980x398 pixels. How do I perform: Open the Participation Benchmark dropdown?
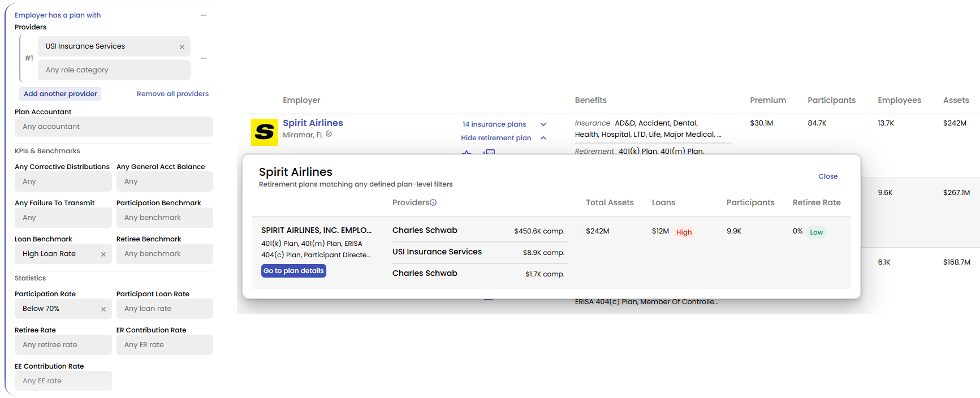coord(165,218)
